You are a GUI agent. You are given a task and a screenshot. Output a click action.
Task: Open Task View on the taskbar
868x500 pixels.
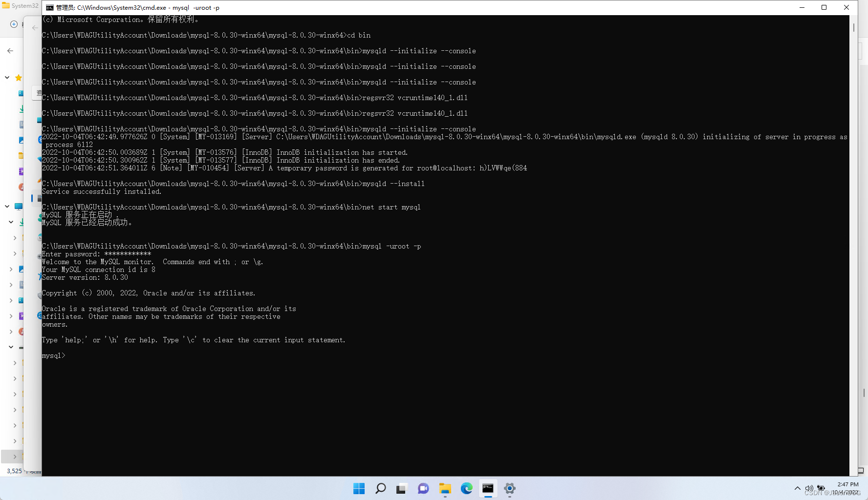(401, 488)
